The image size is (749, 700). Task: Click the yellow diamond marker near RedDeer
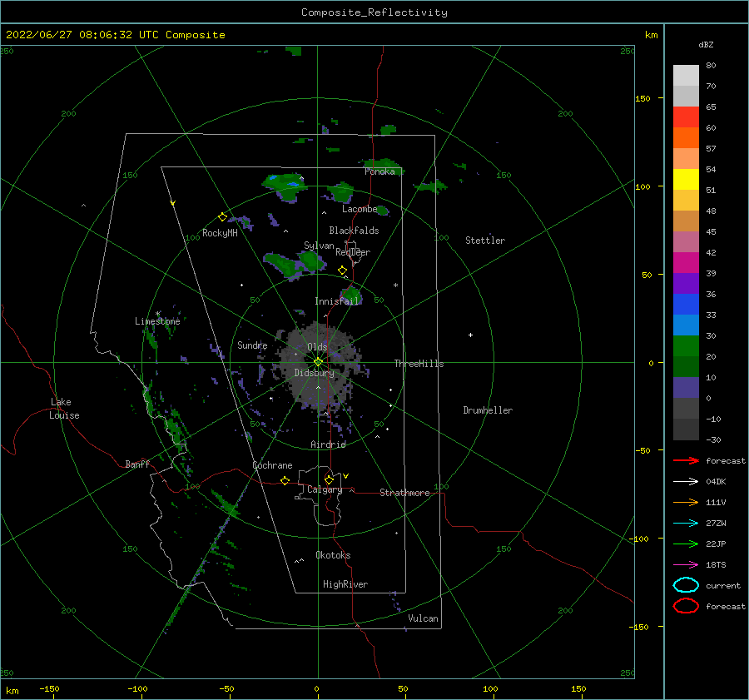[342, 271]
